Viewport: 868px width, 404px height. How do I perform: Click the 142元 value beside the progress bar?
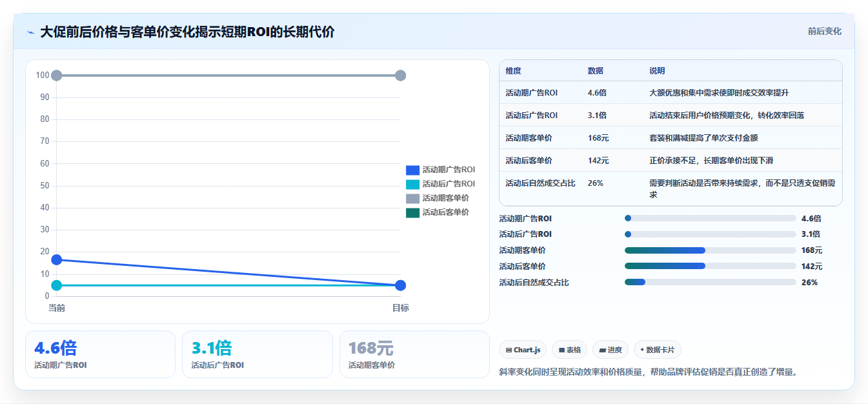coord(812,267)
